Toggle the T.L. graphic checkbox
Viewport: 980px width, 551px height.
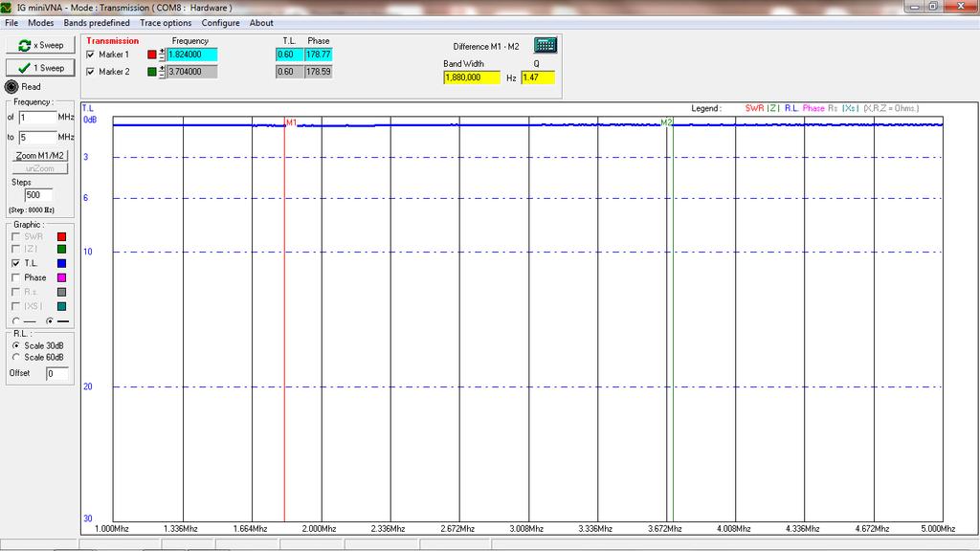(x=15, y=264)
